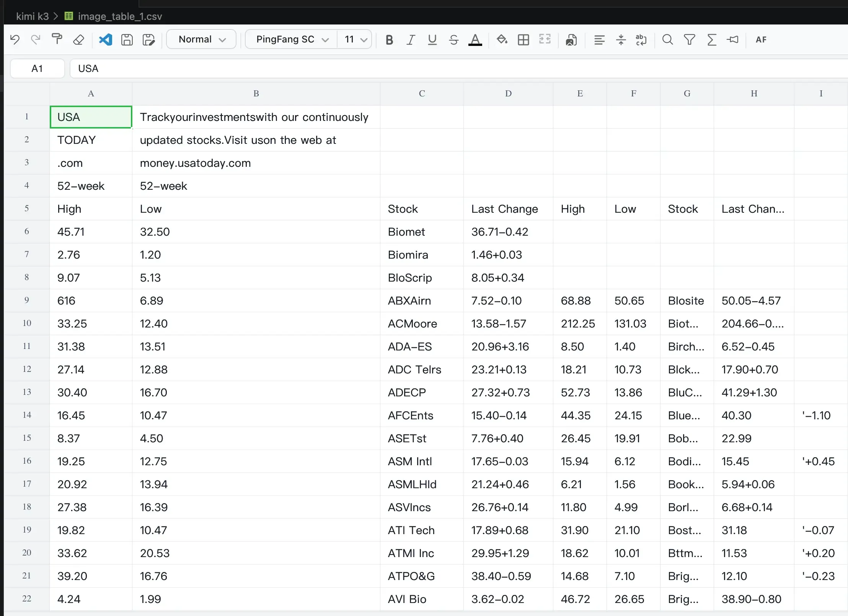This screenshot has width=848, height=616.
Task: Click the image_table_1.csv breadcrumb
Action: [120, 16]
